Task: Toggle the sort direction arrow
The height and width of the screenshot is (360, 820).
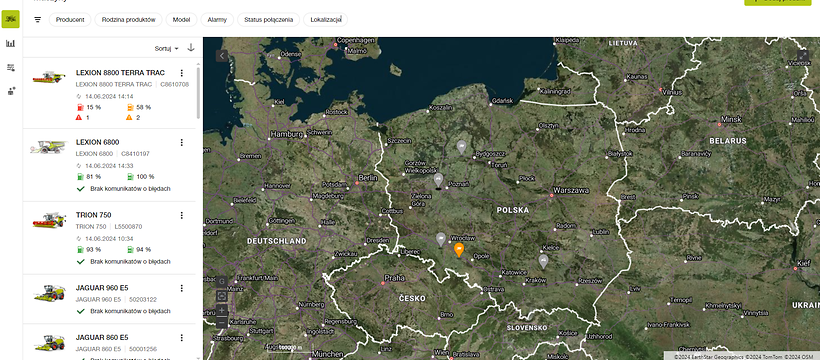Action: click(x=191, y=48)
